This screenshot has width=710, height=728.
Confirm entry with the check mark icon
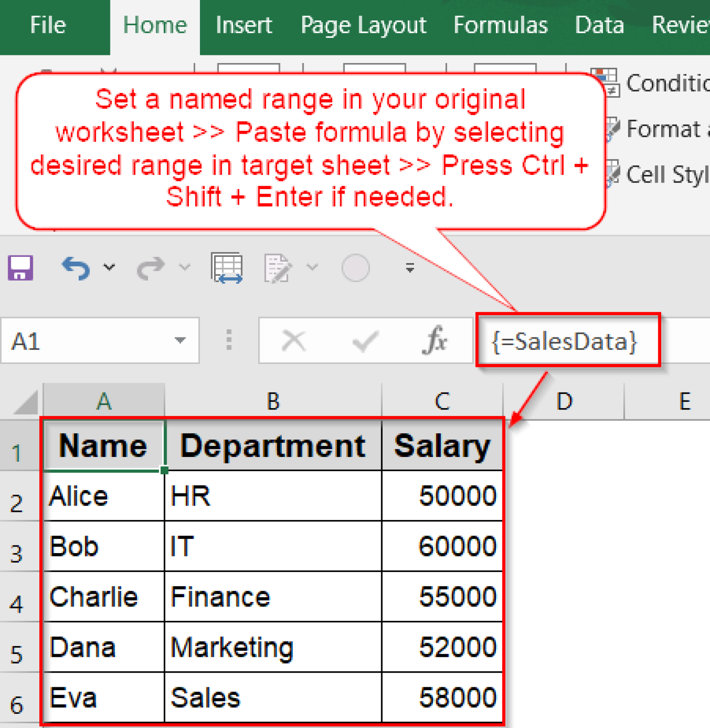[x=365, y=340]
